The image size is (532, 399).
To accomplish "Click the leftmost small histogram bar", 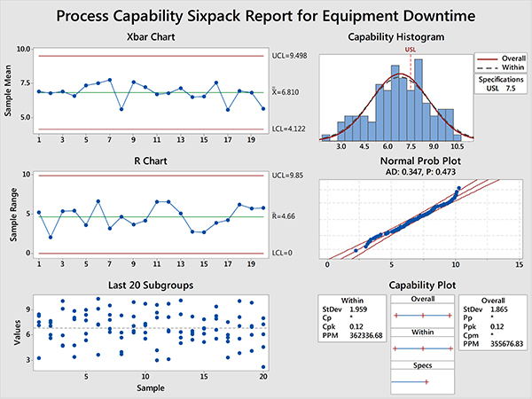I will point(325,137).
